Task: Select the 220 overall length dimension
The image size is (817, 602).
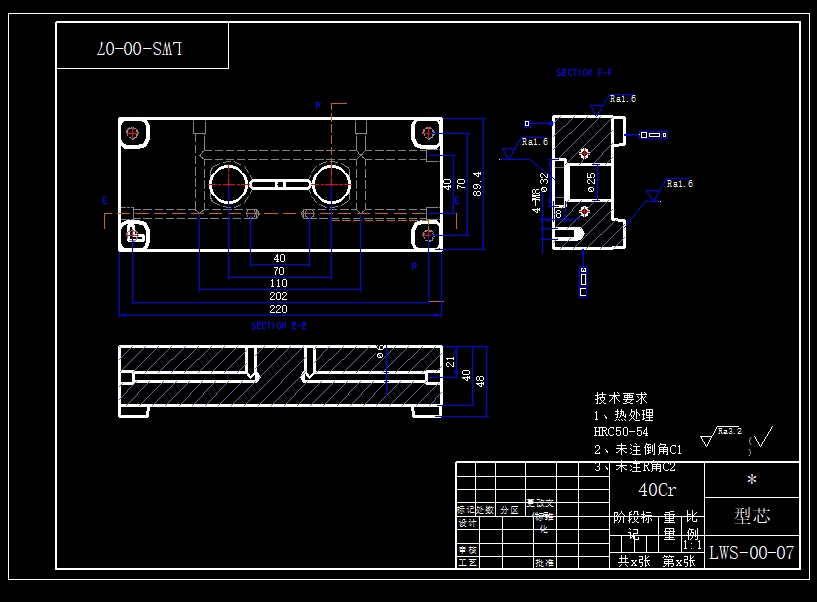Action: pyautogui.click(x=279, y=309)
